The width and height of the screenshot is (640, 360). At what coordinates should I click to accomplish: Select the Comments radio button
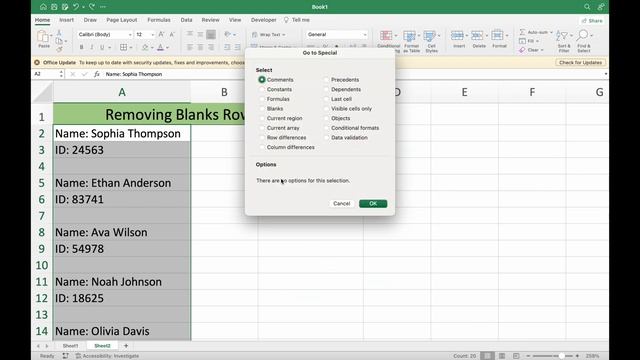tap(262, 80)
